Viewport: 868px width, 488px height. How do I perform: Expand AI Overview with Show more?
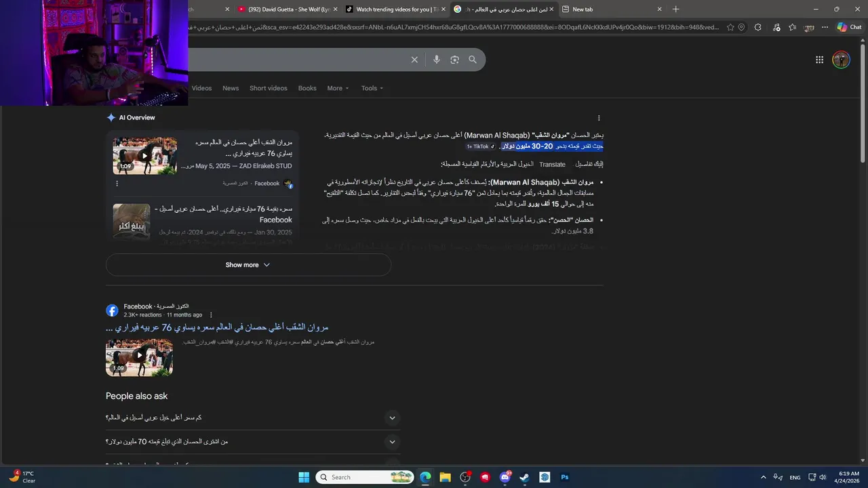[x=248, y=265]
